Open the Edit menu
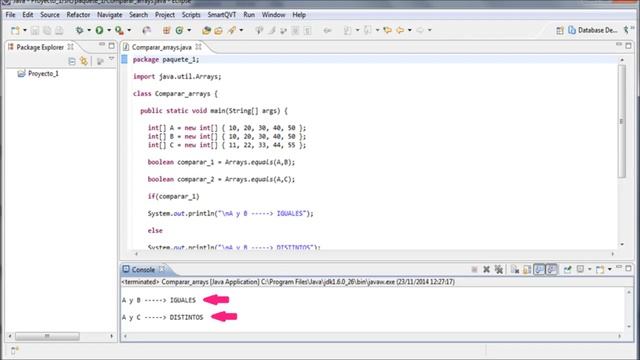 pyautogui.click(x=28, y=15)
